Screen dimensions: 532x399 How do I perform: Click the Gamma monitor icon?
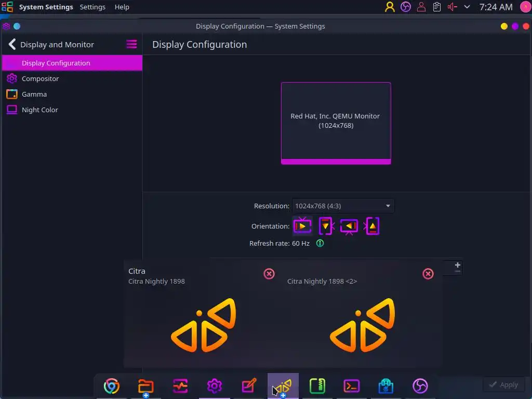coord(12,94)
